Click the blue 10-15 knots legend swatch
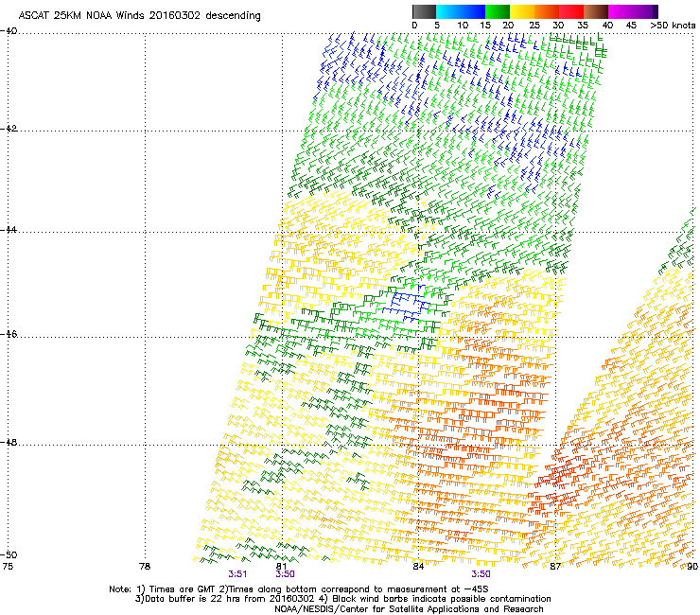This screenshot has width=700, height=615. click(x=473, y=11)
